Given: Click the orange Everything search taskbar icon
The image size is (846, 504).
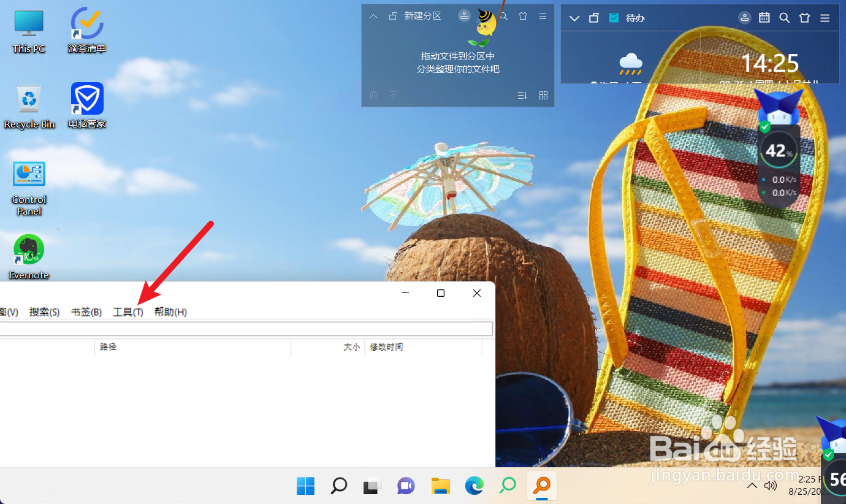Looking at the screenshot, I should coord(541,486).
